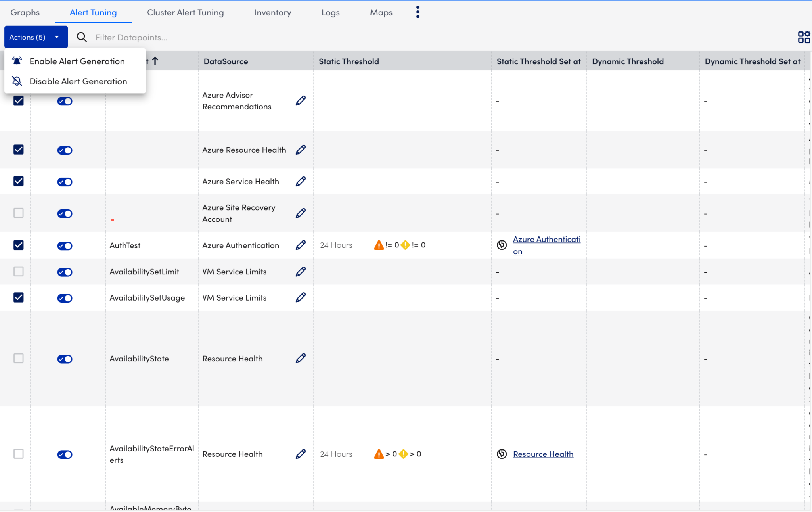Click the edit pencil for Resource Health AvailabilityState
Screen dimensions: 812x512
tap(301, 358)
